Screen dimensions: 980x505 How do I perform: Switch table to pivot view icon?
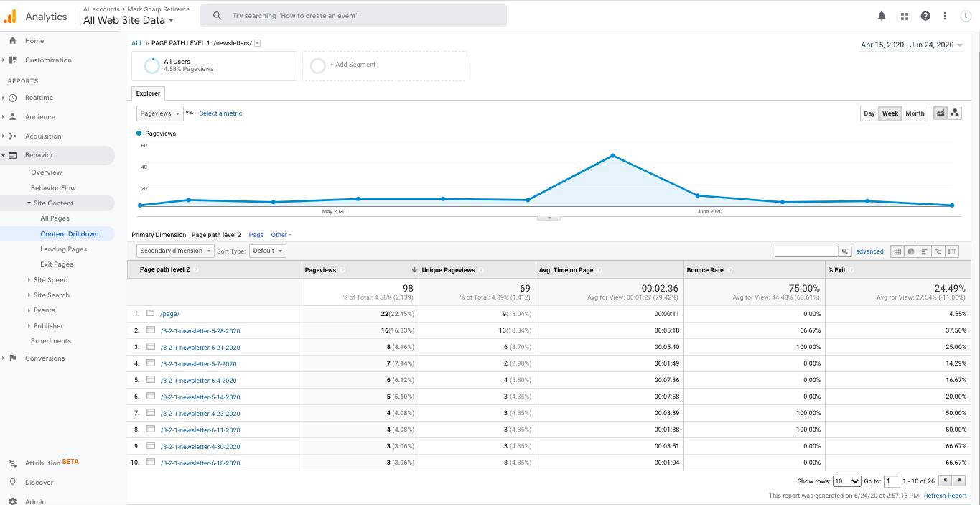[x=953, y=251]
